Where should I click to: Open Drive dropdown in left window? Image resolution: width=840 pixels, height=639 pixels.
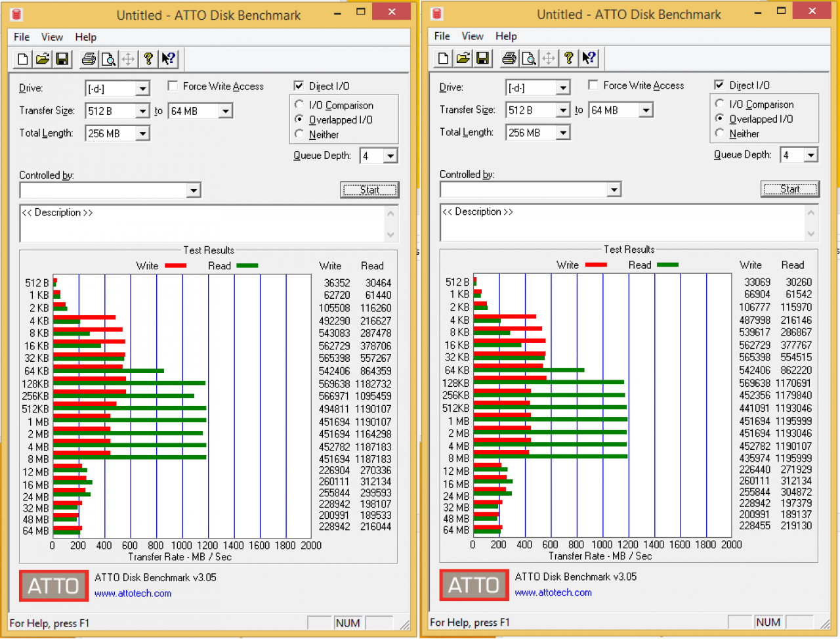[143, 89]
